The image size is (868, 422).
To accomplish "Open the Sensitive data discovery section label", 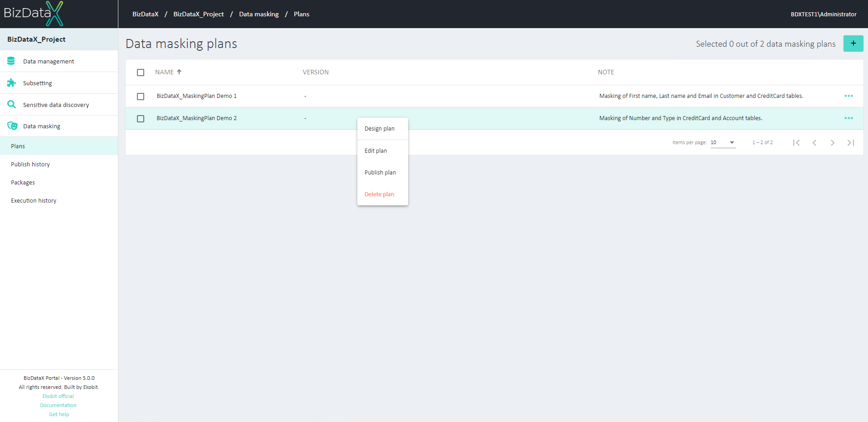I will click(x=56, y=105).
